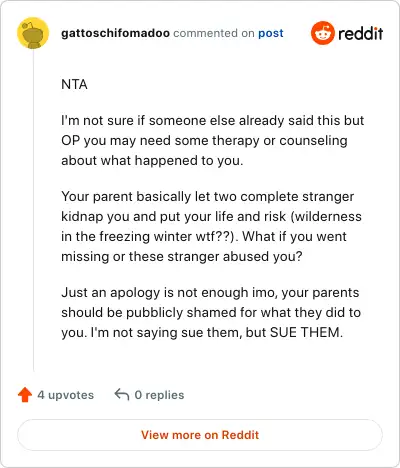Click the line "about what happened to you."
This screenshot has width=400, height=468.
(x=152, y=161)
